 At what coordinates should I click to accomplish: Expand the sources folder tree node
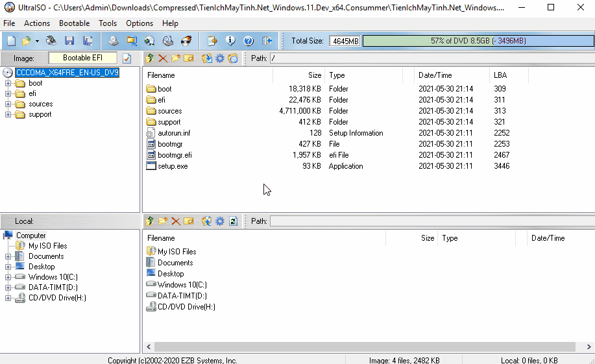8,104
